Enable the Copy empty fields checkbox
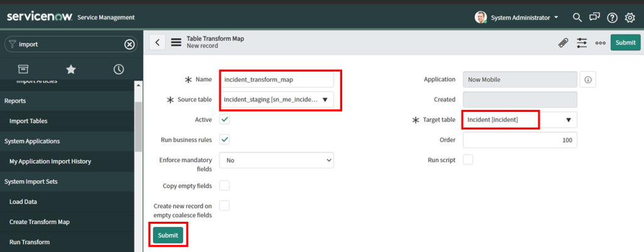 coord(225,185)
